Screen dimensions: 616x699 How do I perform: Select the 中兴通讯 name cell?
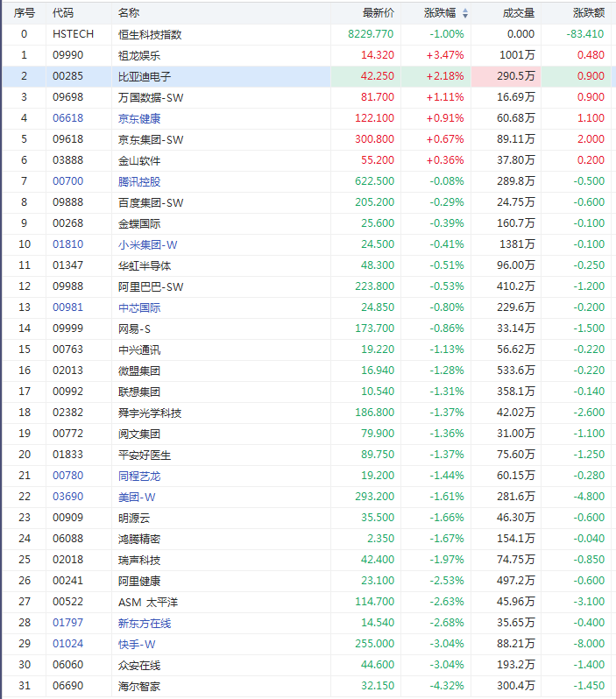click(x=139, y=349)
